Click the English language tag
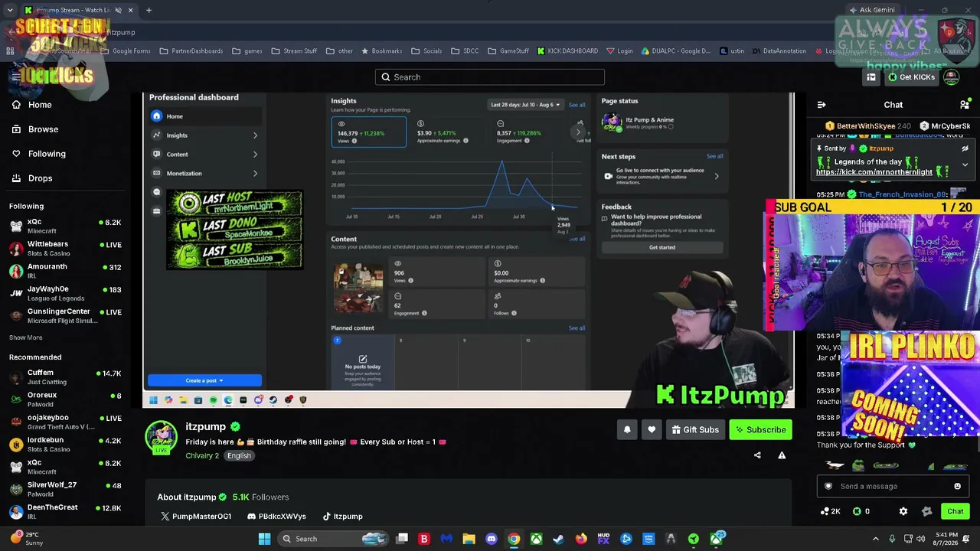 point(239,456)
